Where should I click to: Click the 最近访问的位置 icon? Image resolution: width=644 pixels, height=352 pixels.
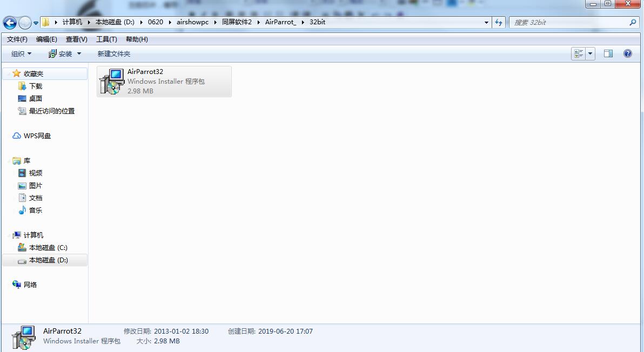(22, 111)
